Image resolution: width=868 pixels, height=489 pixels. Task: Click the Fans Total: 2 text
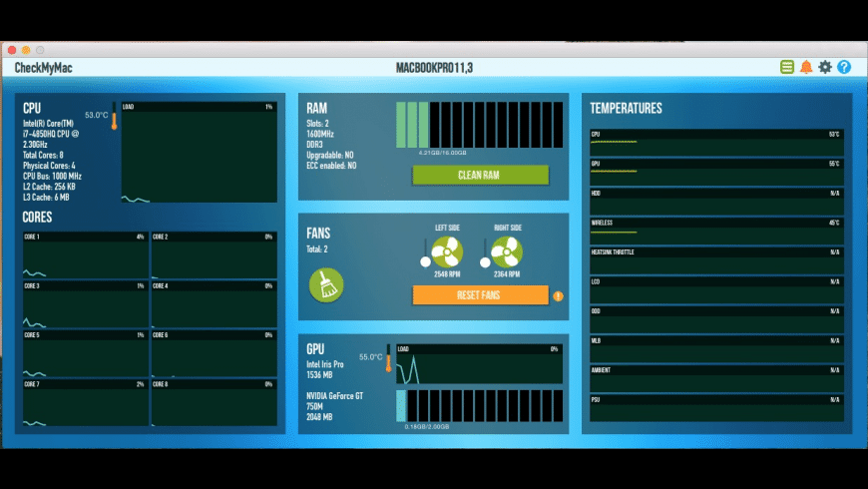[x=317, y=249]
